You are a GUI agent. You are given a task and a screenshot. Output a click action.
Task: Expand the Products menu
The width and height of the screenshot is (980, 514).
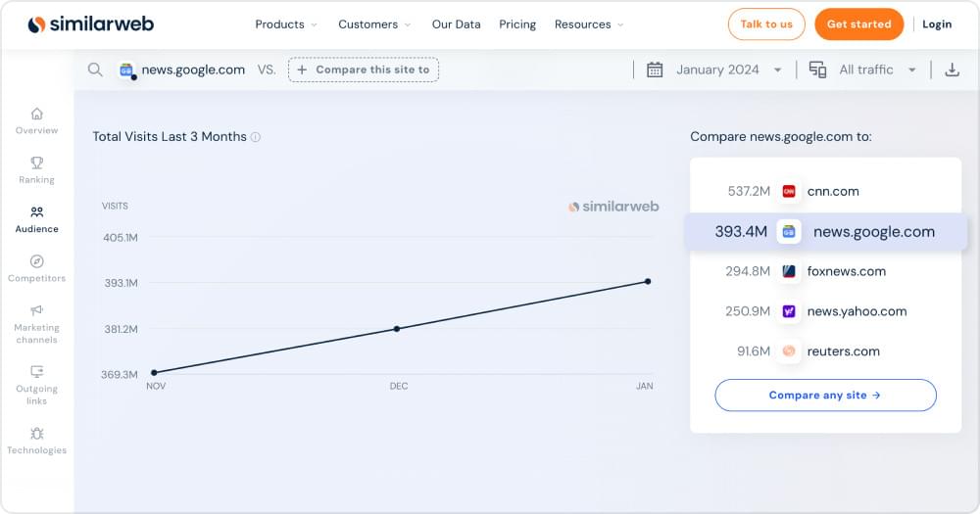[286, 24]
